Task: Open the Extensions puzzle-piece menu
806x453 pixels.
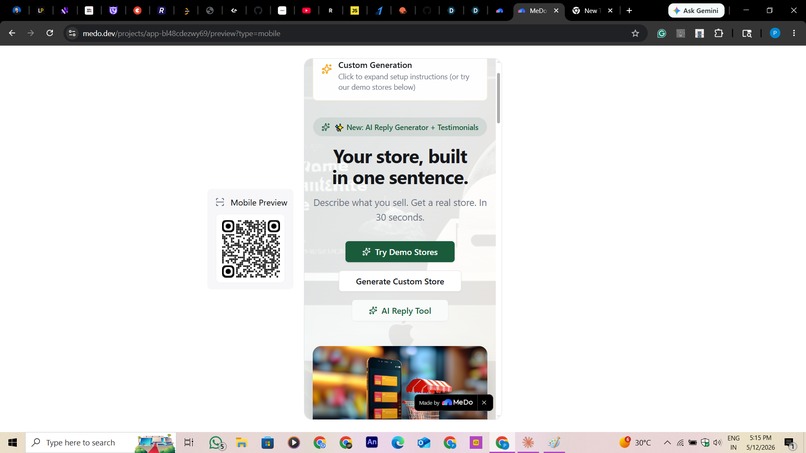Action: click(x=719, y=33)
